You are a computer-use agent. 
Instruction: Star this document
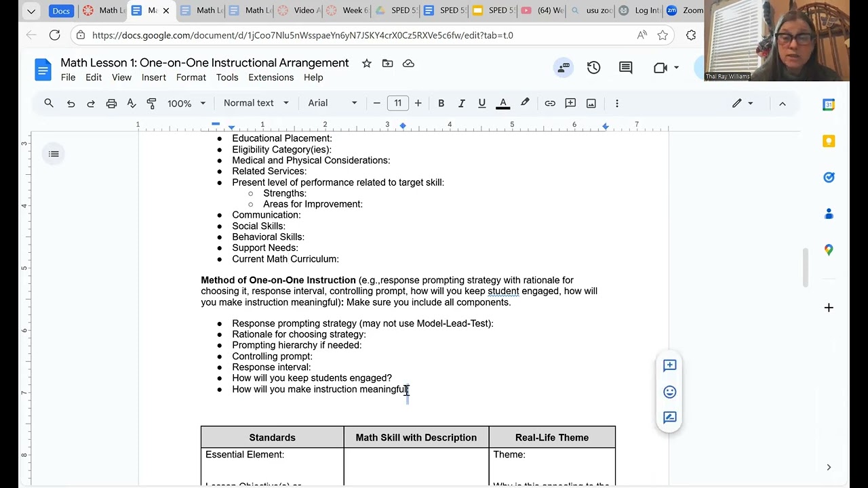pyautogui.click(x=366, y=63)
